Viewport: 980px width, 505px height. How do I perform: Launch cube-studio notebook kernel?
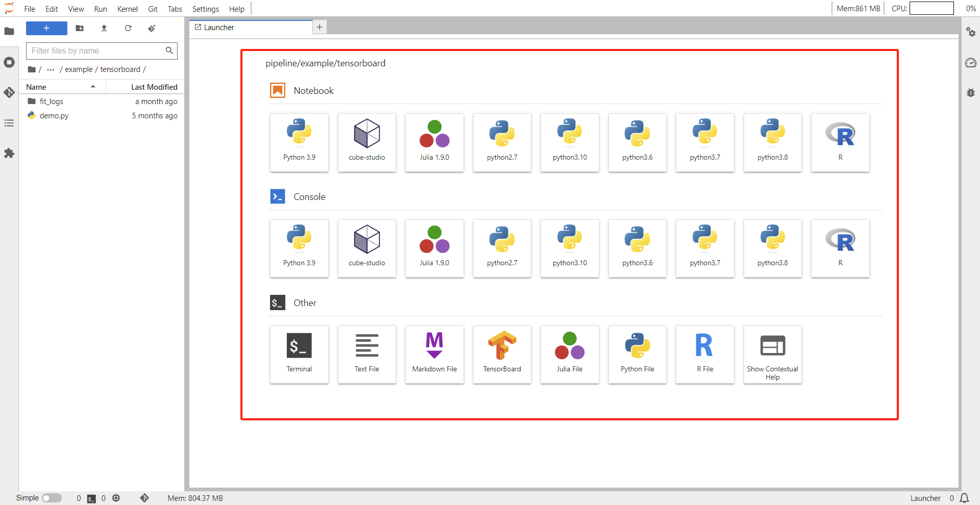[367, 142]
